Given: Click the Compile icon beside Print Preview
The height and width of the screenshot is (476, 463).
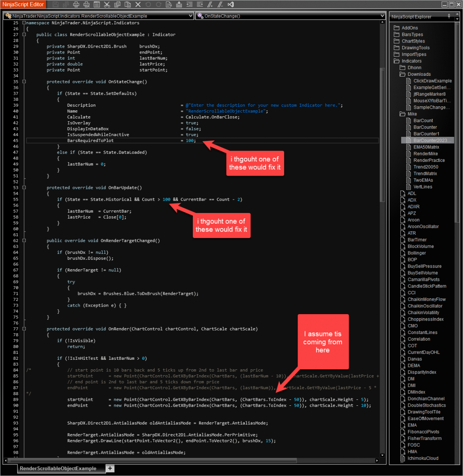Looking at the screenshot, I should pos(97,4).
